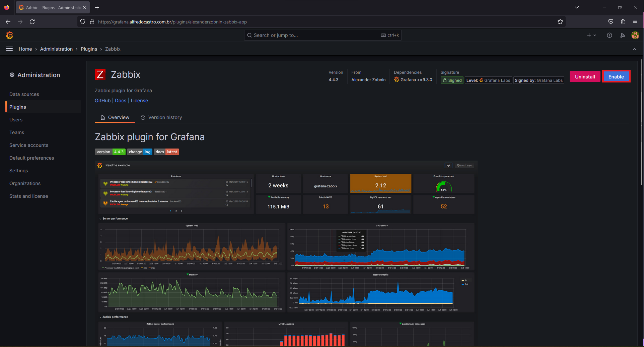Open the hamburger navigation menu
The width and height of the screenshot is (644, 347).
(9, 49)
